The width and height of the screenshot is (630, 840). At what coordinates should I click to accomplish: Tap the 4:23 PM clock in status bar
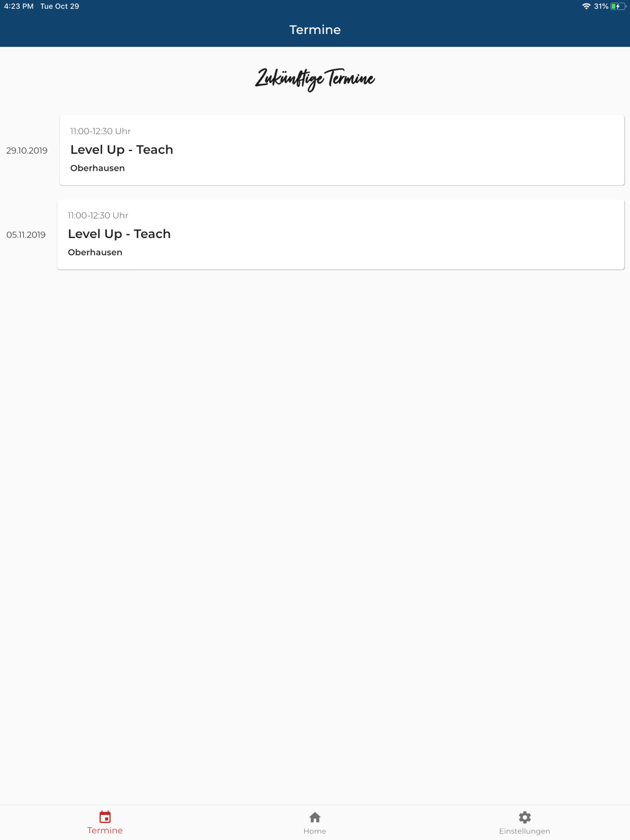pos(19,6)
